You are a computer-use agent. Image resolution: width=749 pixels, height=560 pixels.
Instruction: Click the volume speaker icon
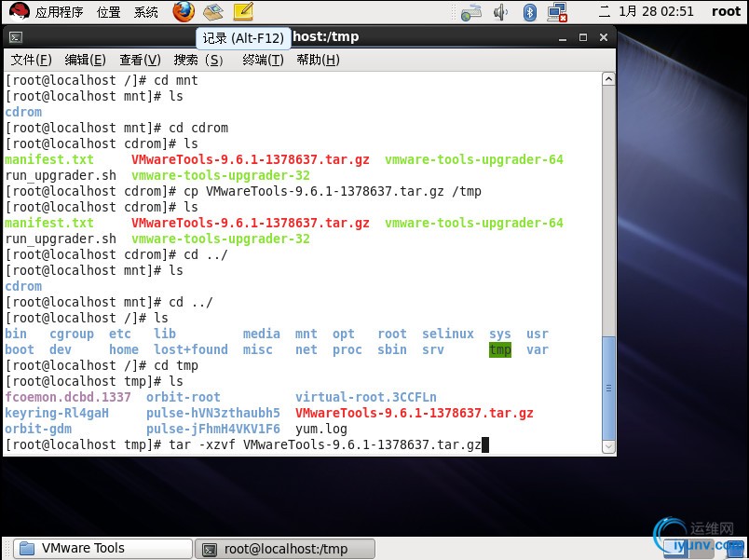[500, 12]
